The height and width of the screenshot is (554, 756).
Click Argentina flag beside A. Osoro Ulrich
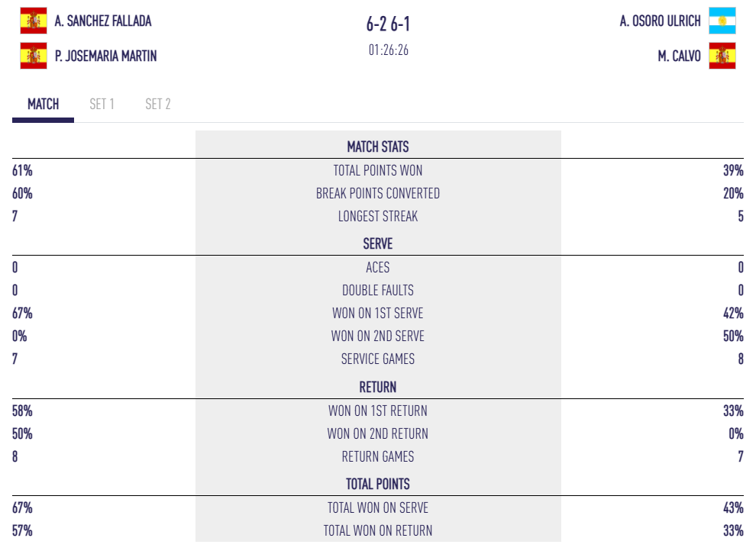tap(722, 21)
